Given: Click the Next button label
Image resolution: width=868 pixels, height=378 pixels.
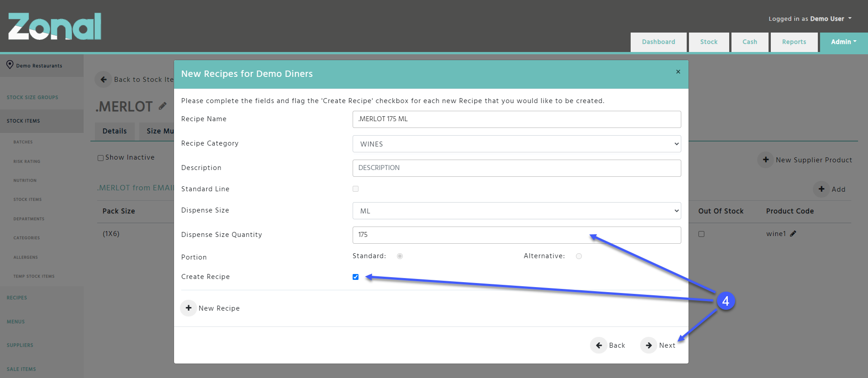Looking at the screenshot, I should [x=667, y=345].
